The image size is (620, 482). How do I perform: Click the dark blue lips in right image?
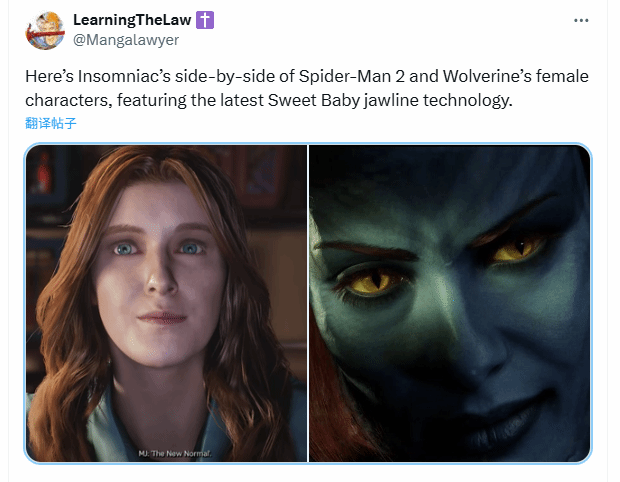pyautogui.click(x=508, y=425)
